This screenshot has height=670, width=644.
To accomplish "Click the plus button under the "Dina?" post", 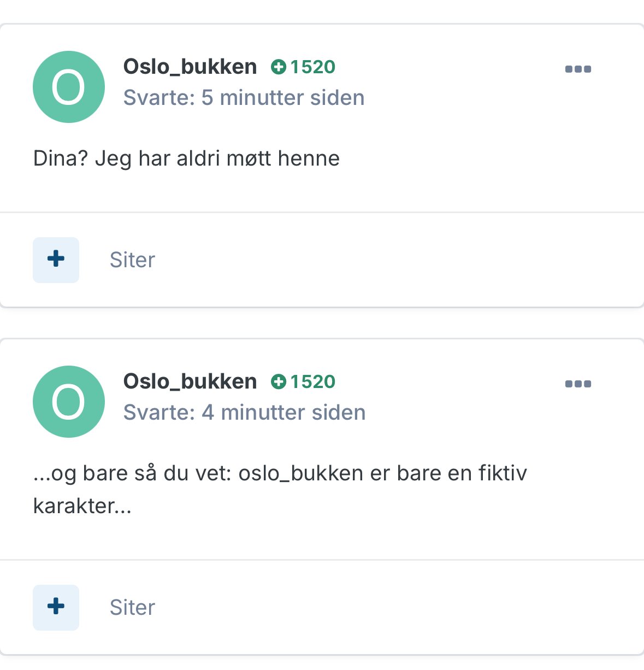I will tap(56, 260).
